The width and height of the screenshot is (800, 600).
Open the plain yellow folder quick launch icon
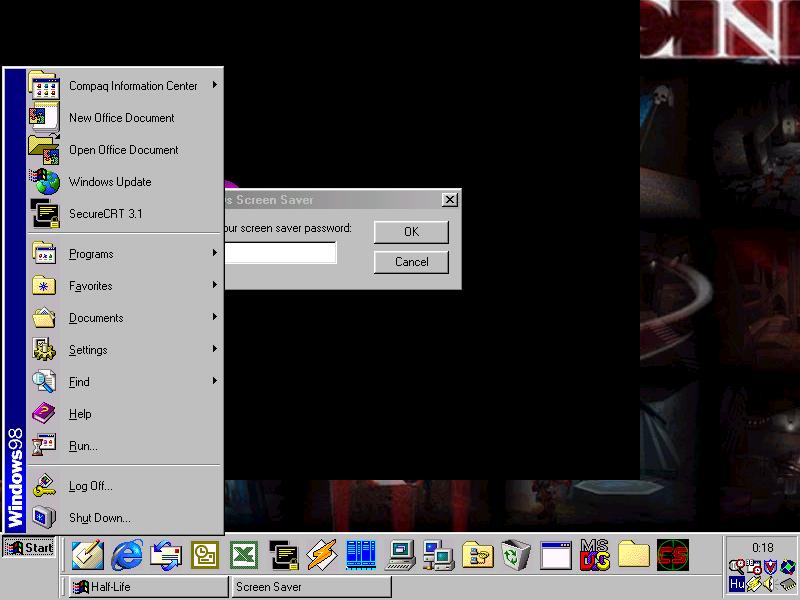(634, 555)
